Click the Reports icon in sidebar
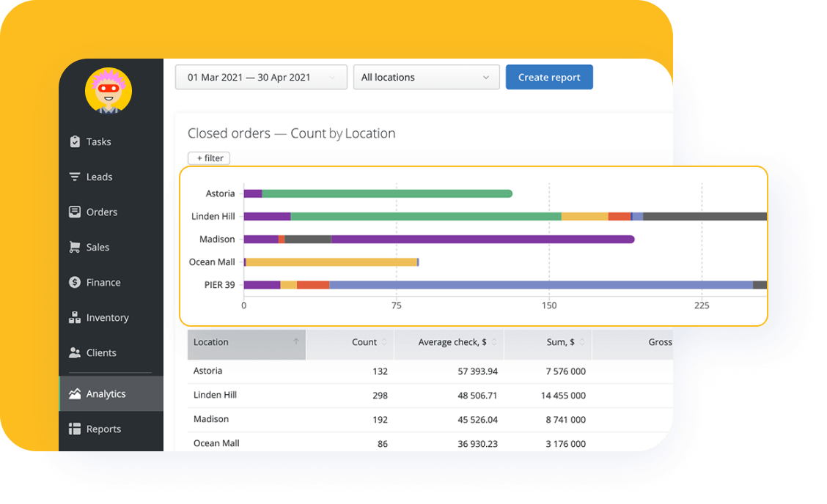The height and width of the screenshot is (504, 827). pyautogui.click(x=75, y=429)
